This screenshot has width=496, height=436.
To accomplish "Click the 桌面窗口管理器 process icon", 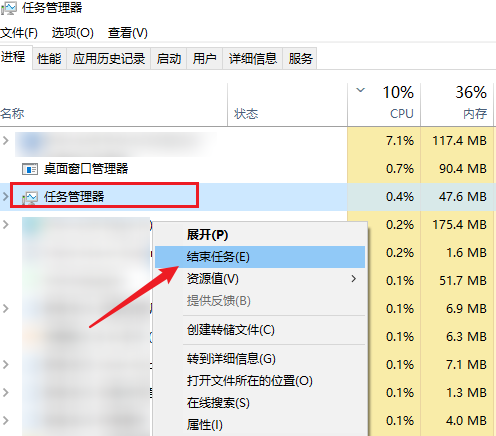I will point(30,169).
